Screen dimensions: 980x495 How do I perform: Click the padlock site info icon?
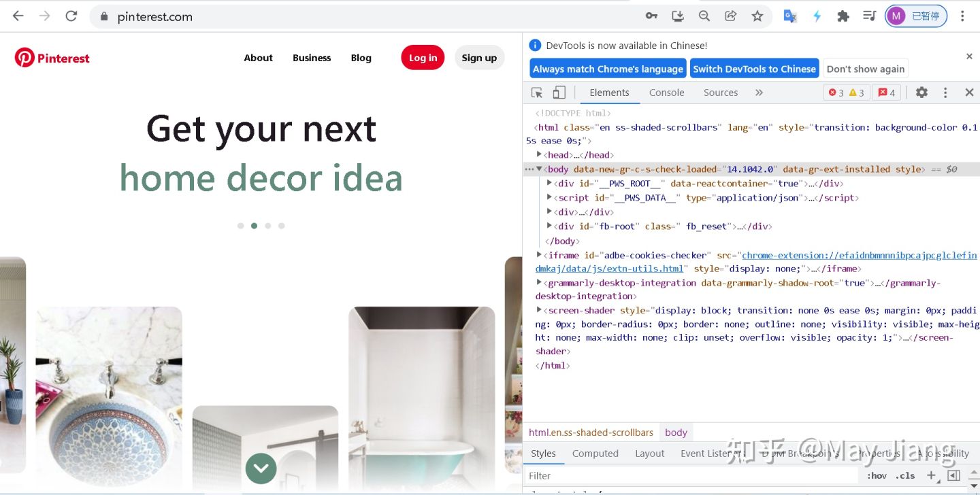104,17
